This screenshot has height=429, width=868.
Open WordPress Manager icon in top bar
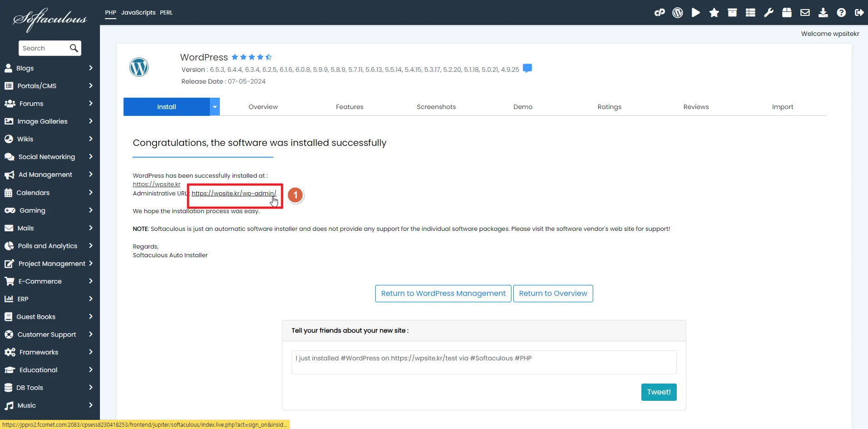tap(678, 13)
